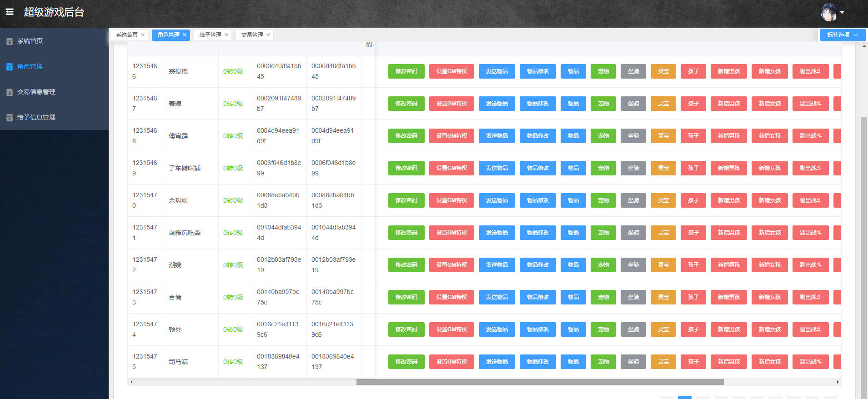The image size is (868, 399).
Task: Click the user avatar in the header
Action: pos(828,12)
